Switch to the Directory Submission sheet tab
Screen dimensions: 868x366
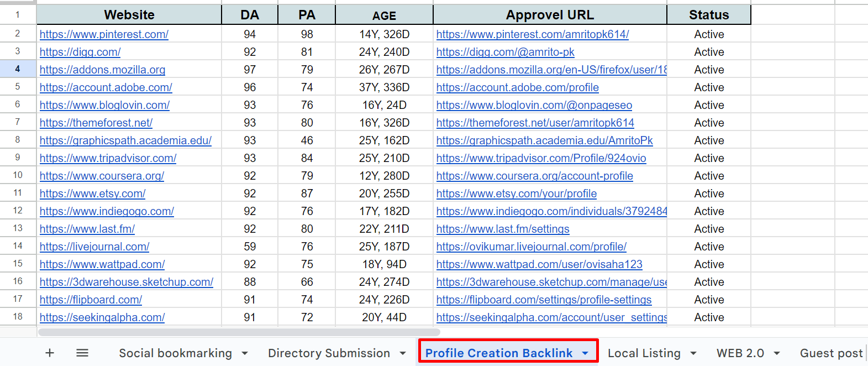329,353
